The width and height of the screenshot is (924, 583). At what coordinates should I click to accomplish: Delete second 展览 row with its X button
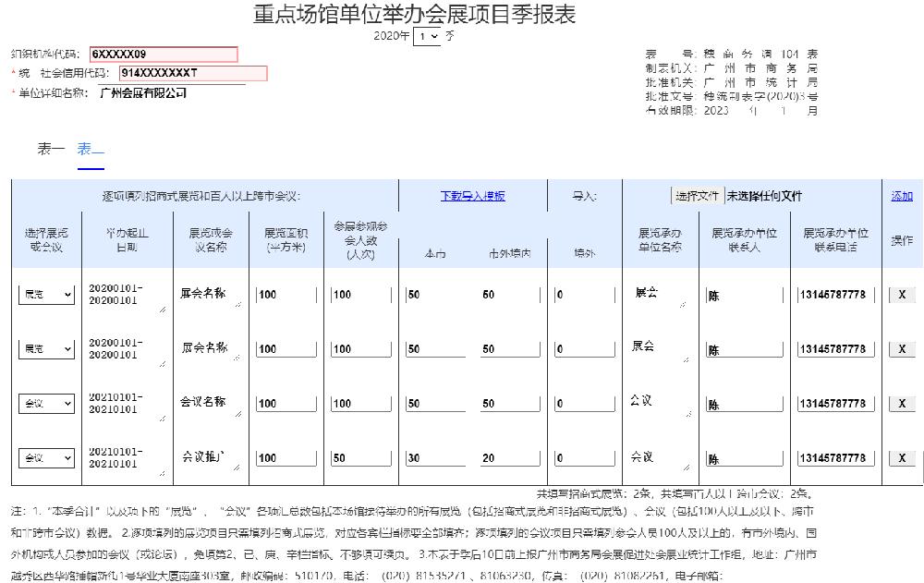tap(902, 349)
